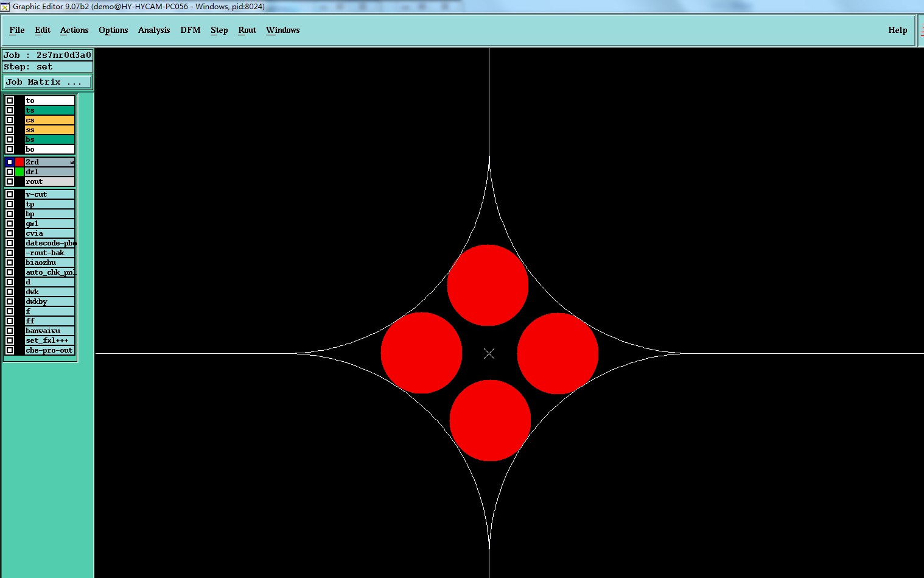Open the File menu
This screenshot has height=578, width=924.
click(17, 30)
